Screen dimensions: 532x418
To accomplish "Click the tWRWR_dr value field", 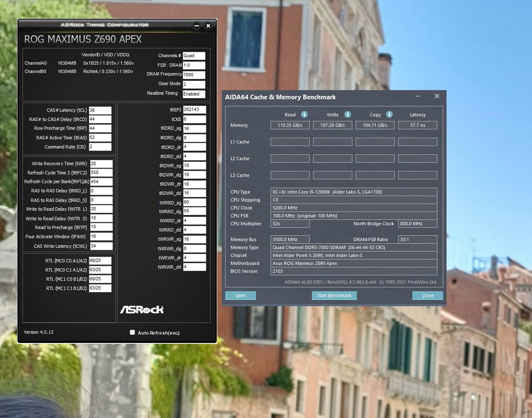I will [194, 258].
